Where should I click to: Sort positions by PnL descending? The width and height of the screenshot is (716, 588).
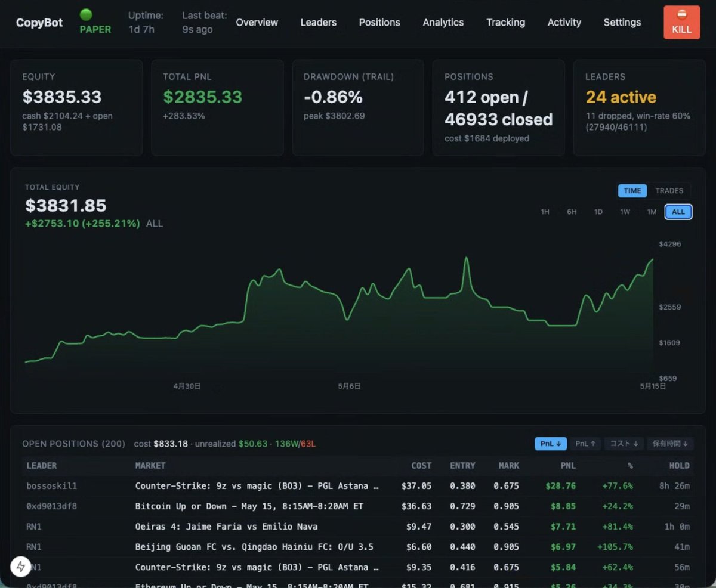(x=551, y=444)
